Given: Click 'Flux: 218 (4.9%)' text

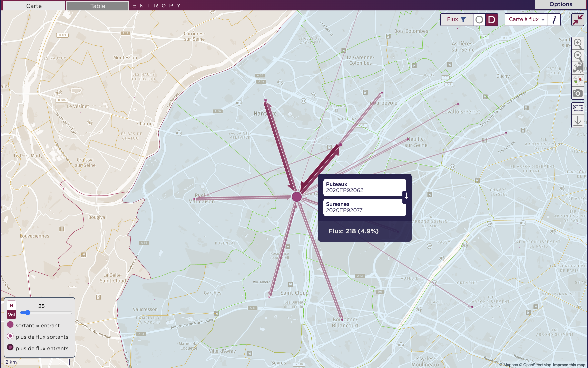Looking at the screenshot, I should click(354, 231).
